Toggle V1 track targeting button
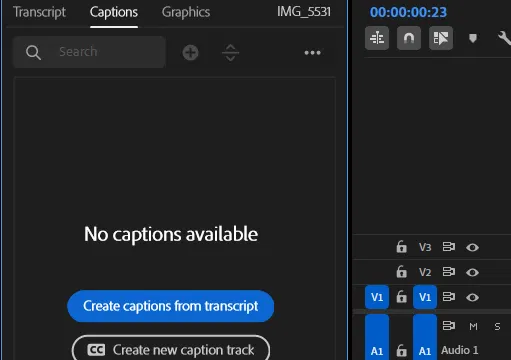Image resolution: width=511 pixels, height=360 pixels. coord(425,297)
